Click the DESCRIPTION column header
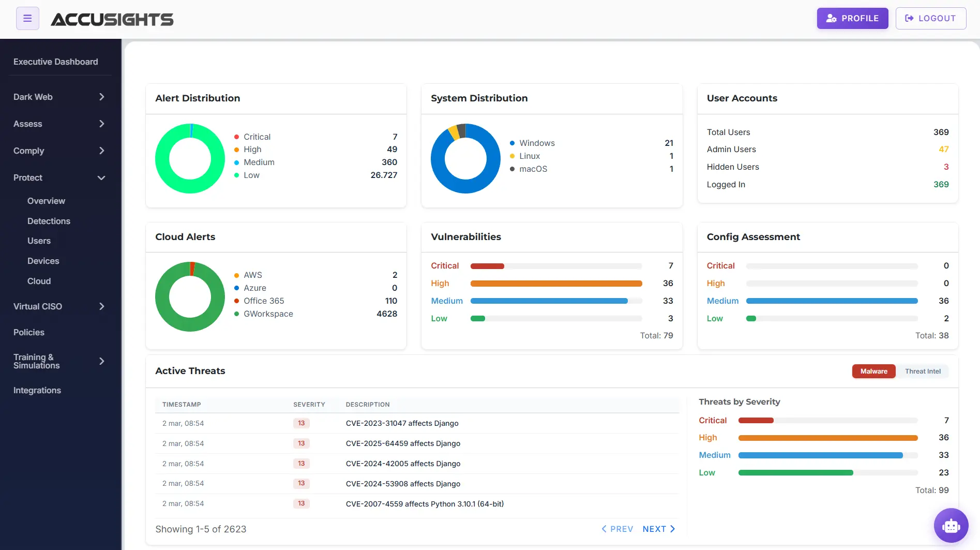 click(368, 405)
